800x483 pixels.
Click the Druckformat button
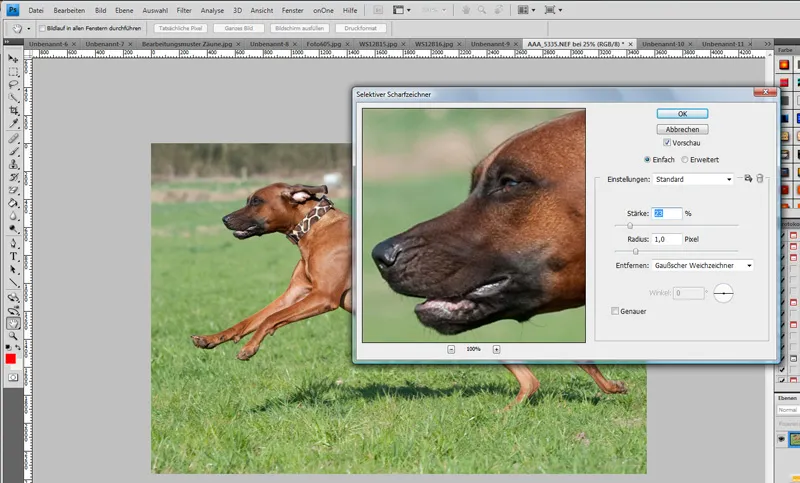point(361,29)
